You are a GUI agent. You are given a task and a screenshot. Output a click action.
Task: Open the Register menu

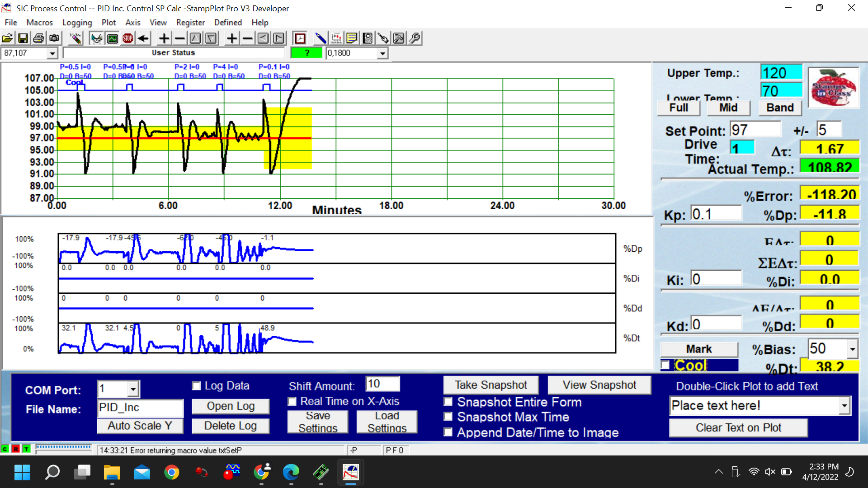point(190,22)
